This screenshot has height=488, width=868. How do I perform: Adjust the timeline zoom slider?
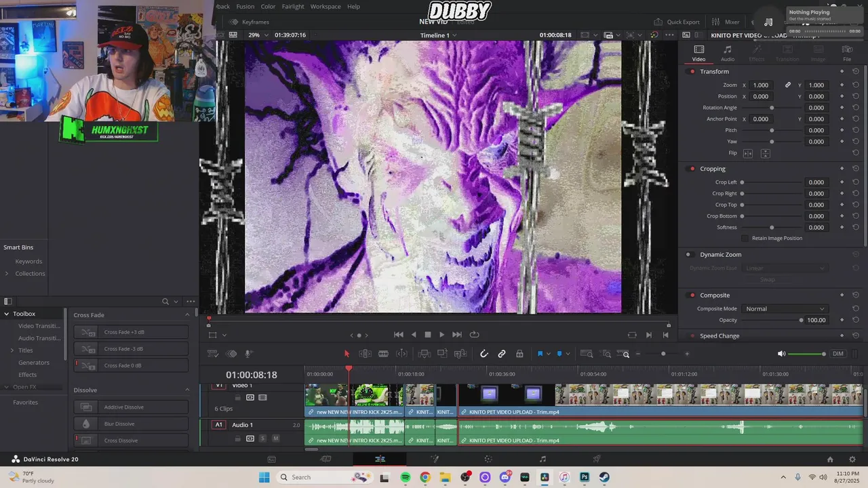pos(663,354)
